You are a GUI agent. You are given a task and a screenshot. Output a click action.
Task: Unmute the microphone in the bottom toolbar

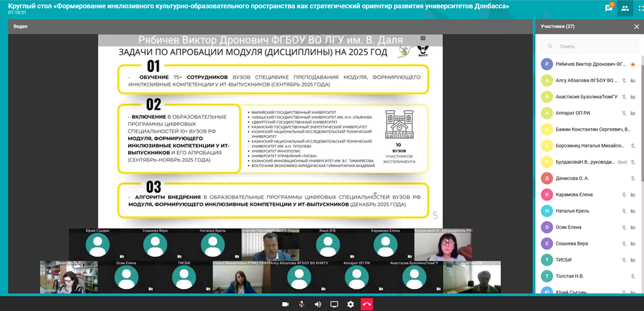(301, 304)
